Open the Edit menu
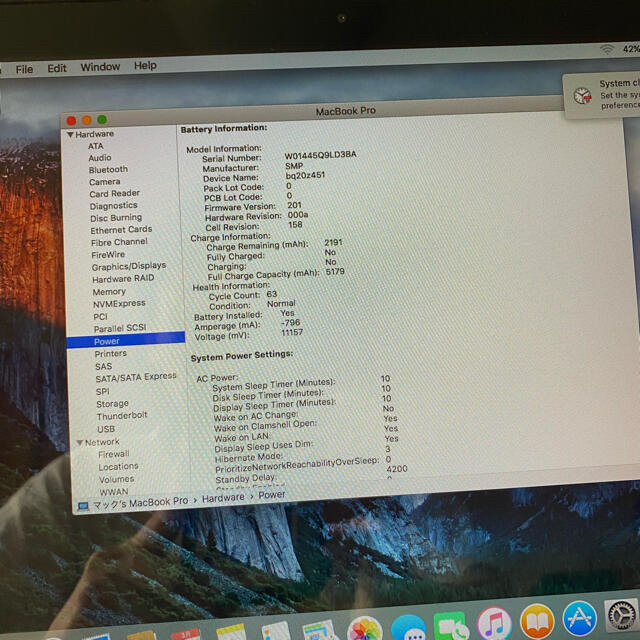 coord(57,68)
